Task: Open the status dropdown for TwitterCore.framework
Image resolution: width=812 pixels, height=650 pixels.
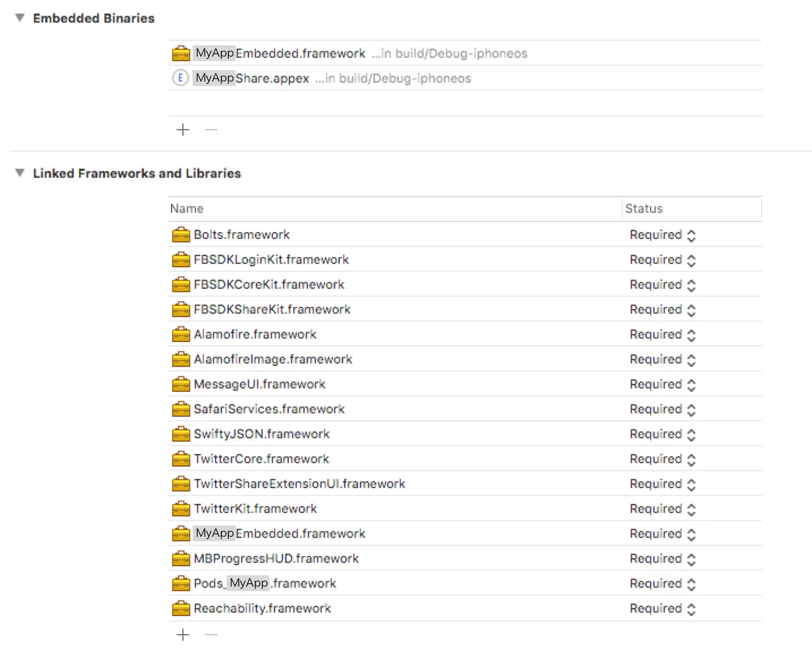Action: pos(663,459)
